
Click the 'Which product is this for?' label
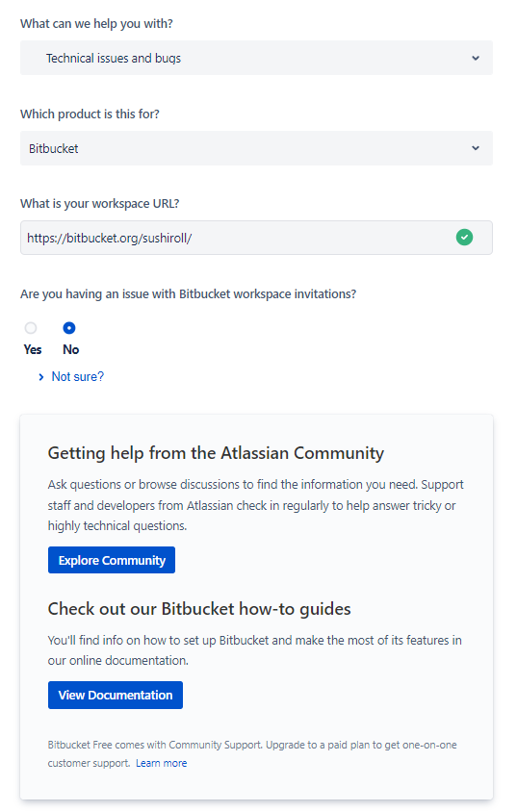[90, 114]
